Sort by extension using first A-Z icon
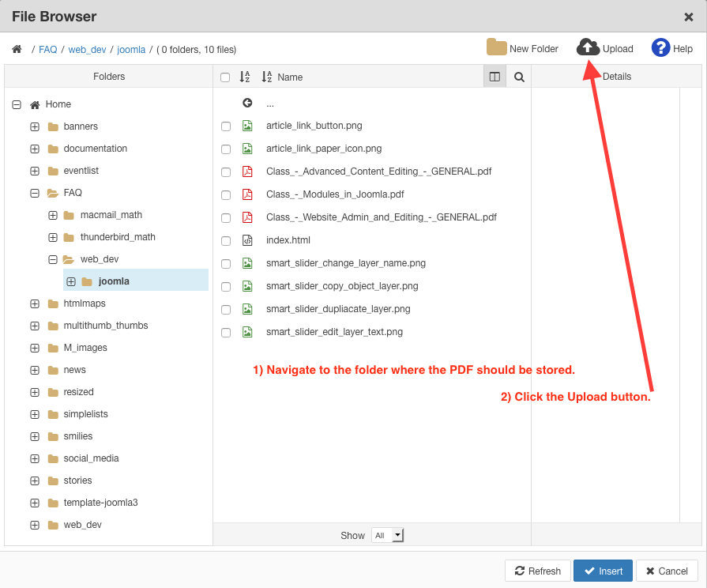 click(x=244, y=77)
